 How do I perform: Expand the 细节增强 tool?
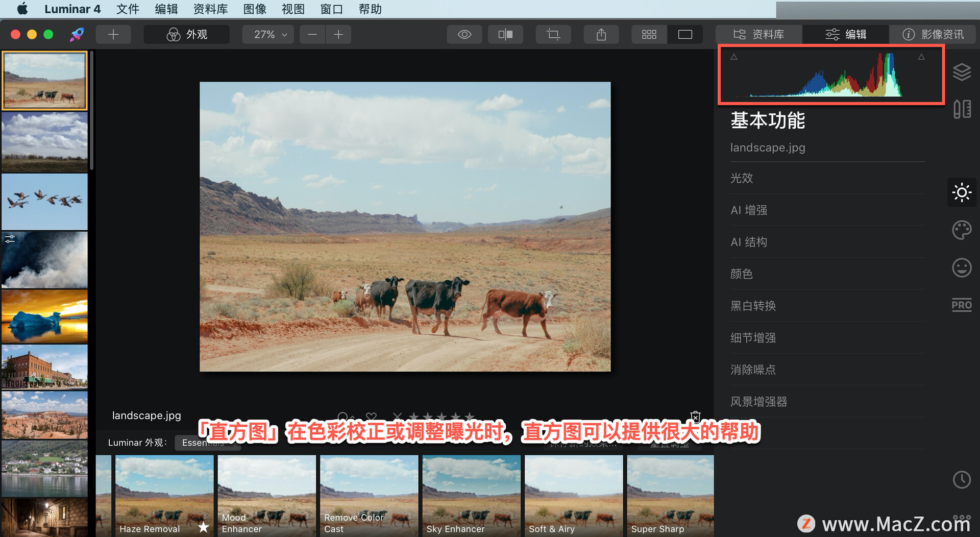827,337
